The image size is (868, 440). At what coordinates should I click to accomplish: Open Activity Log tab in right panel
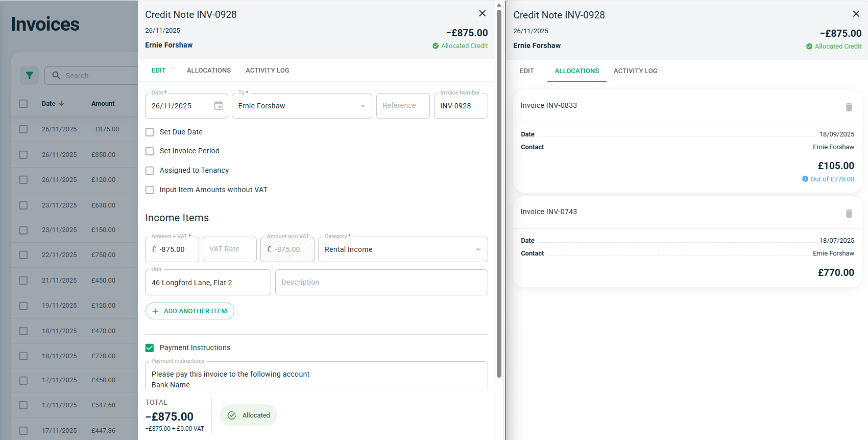(635, 71)
